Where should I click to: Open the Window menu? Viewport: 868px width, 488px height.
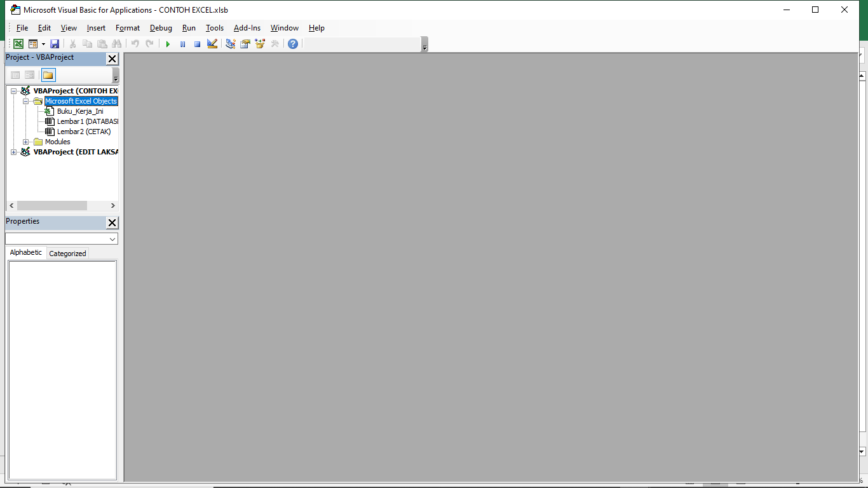coord(285,28)
